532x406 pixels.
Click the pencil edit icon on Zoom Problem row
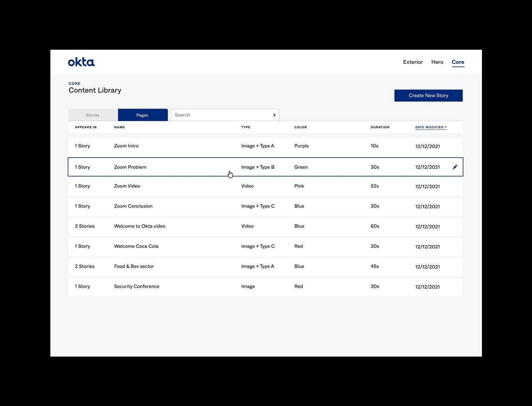pos(455,167)
